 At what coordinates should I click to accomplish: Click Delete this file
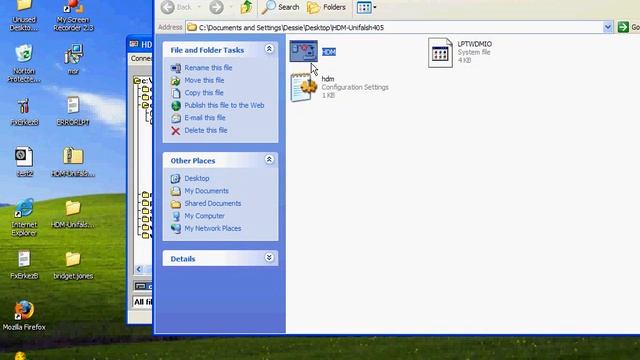pyautogui.click(x=206, y=131)
